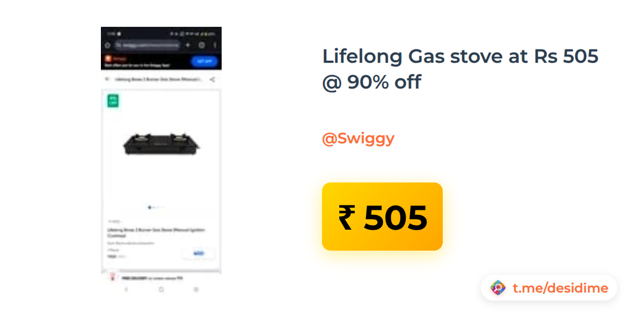Add the gas stove to cart
Screen dimensions: 644x322
(199, 253)
